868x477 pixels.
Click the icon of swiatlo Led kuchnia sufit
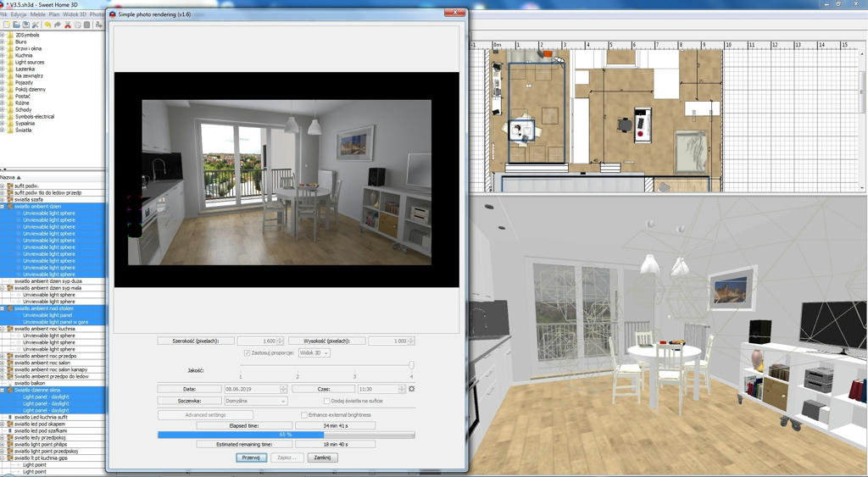[x=10, y=417]
